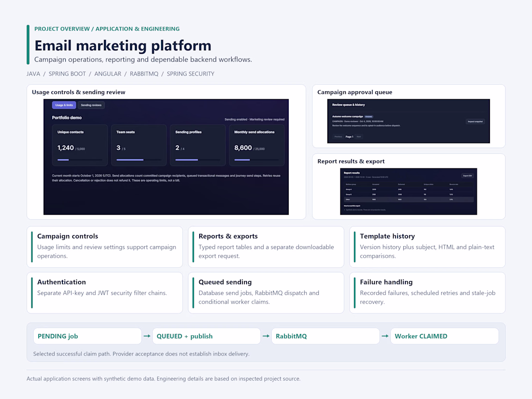Select the Team seats usage card
Screen dimensions: 532x399
[139, 145]
